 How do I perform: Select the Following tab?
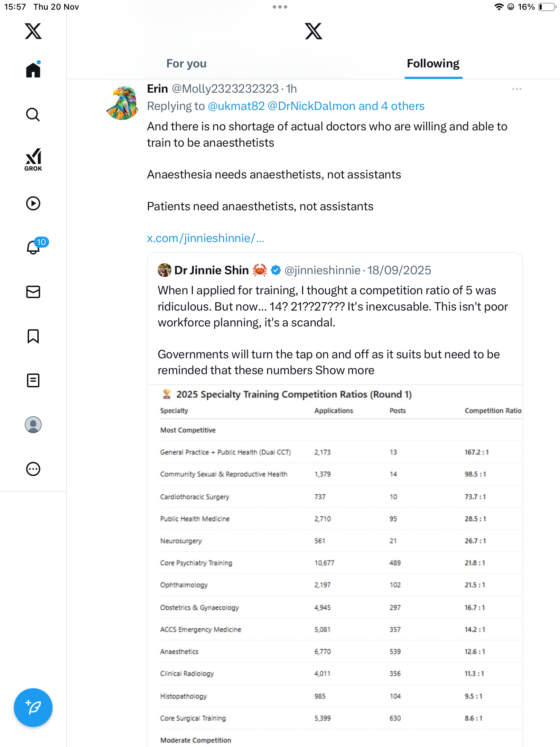coord(433,64)
